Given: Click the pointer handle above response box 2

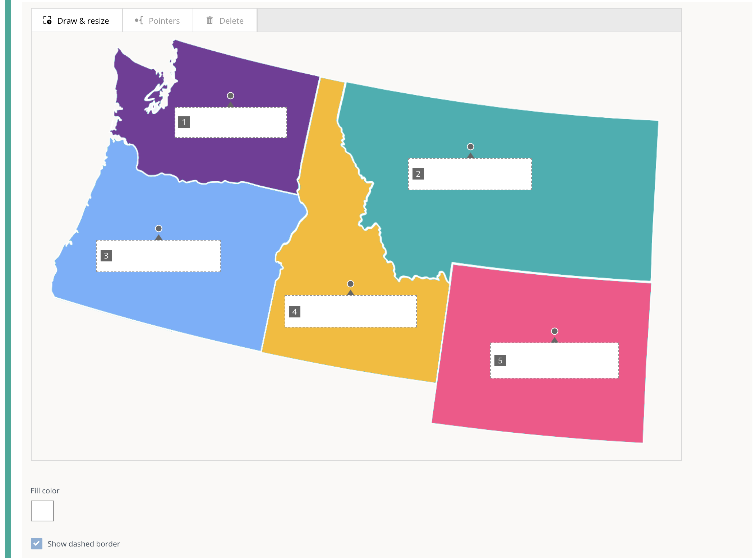Looking at the screenshot, I should pos(470,147).
